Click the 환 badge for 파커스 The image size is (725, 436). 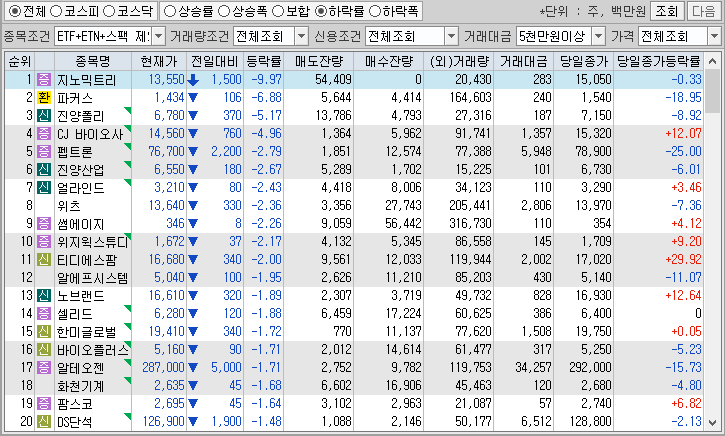click(x=44, y=98)
